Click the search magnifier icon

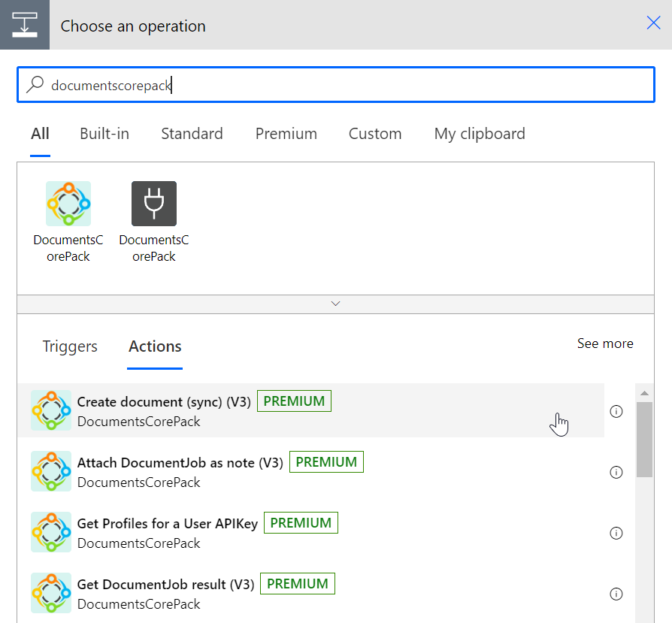click(x=35, y=84)
